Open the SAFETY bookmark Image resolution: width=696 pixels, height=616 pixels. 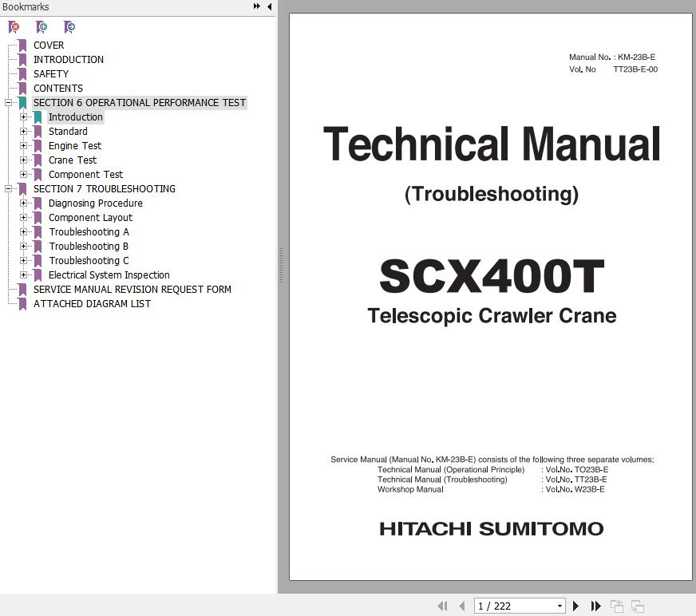(x=51, y=74)
